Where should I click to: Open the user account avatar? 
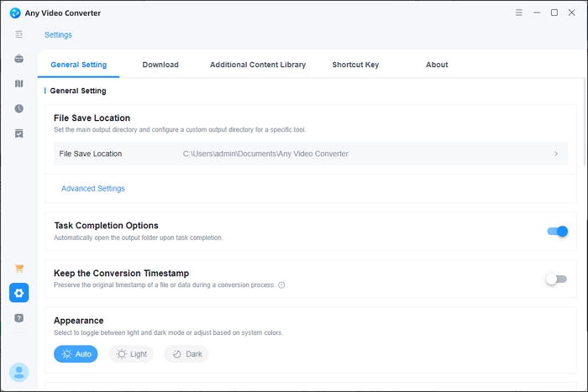coord(18,373)
